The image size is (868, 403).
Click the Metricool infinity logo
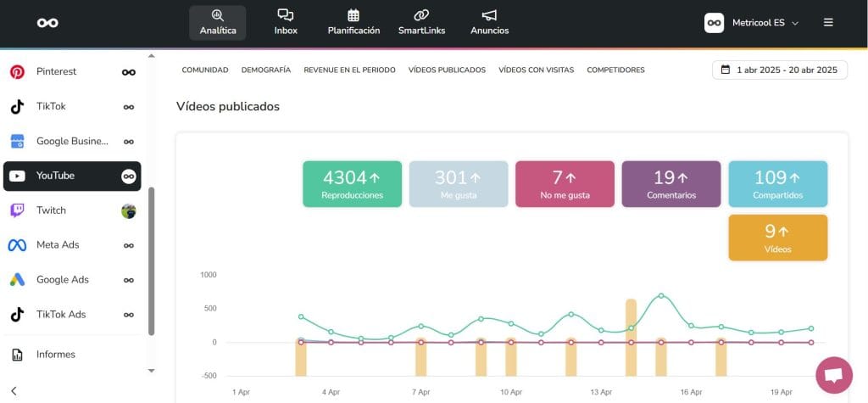[x=47, y=23]
